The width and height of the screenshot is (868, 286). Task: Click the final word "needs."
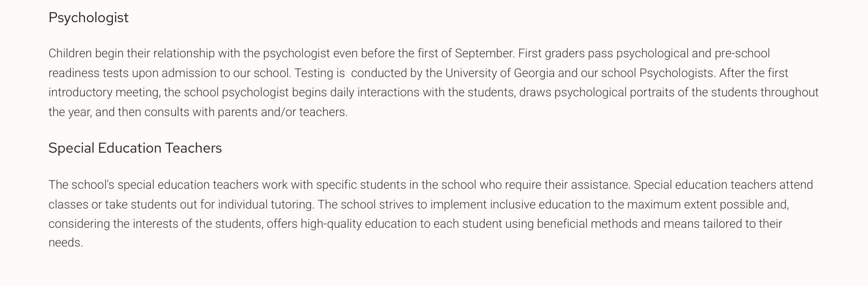[x=66, y=243]
